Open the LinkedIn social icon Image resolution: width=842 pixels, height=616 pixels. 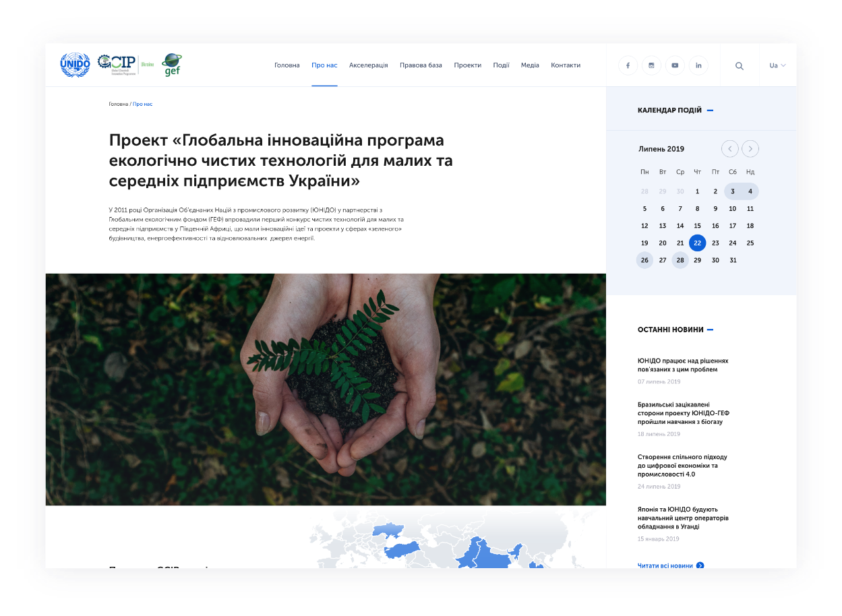(698, 65)
